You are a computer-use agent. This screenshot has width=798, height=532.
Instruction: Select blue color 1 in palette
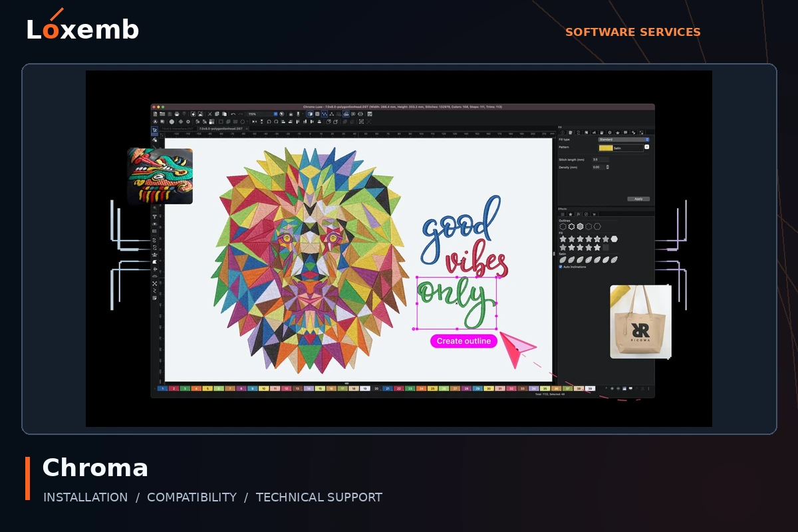click(x=162, y=388)
